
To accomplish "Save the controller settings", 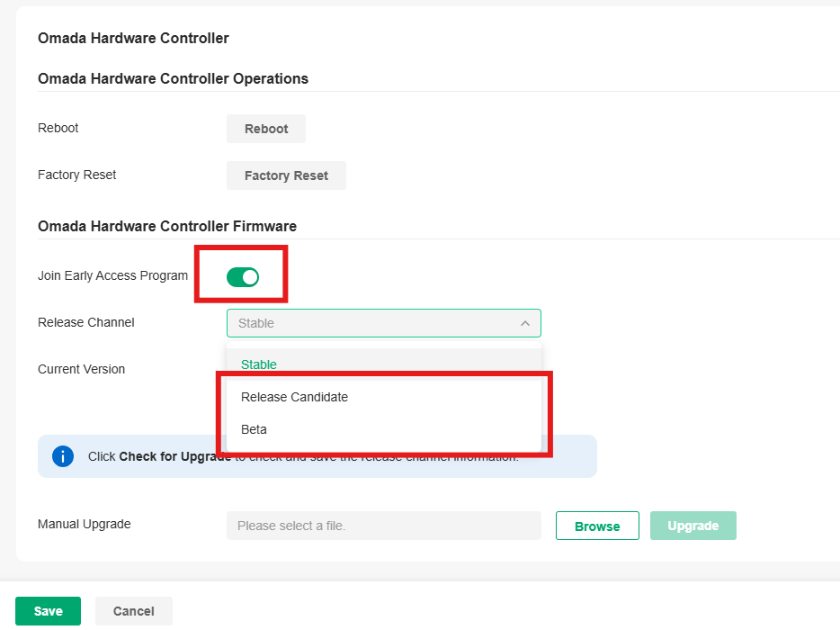I will tap(49, 611).
